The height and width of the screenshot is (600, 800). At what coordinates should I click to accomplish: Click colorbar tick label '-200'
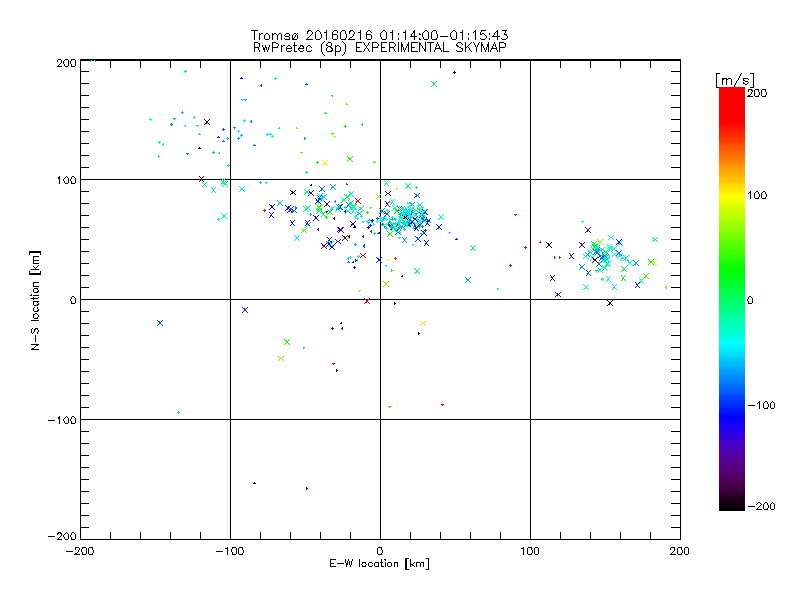[761, 506]
